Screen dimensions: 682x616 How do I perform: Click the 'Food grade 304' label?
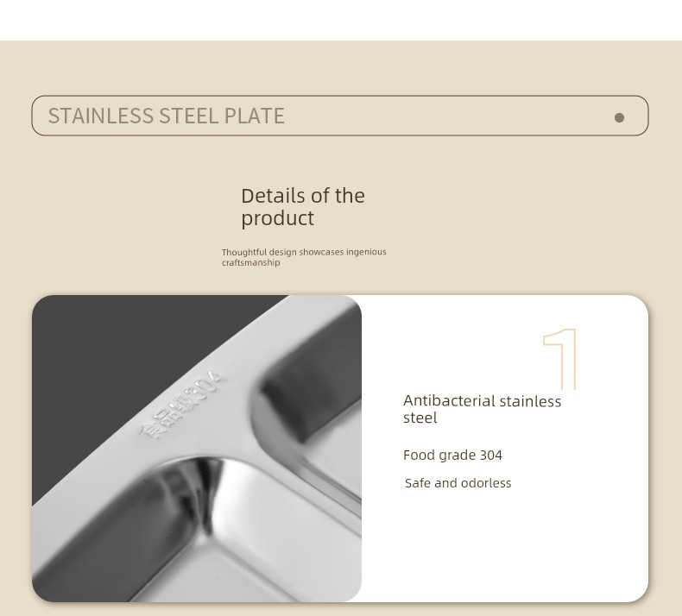pyautogui.click(x=452, y=456)
